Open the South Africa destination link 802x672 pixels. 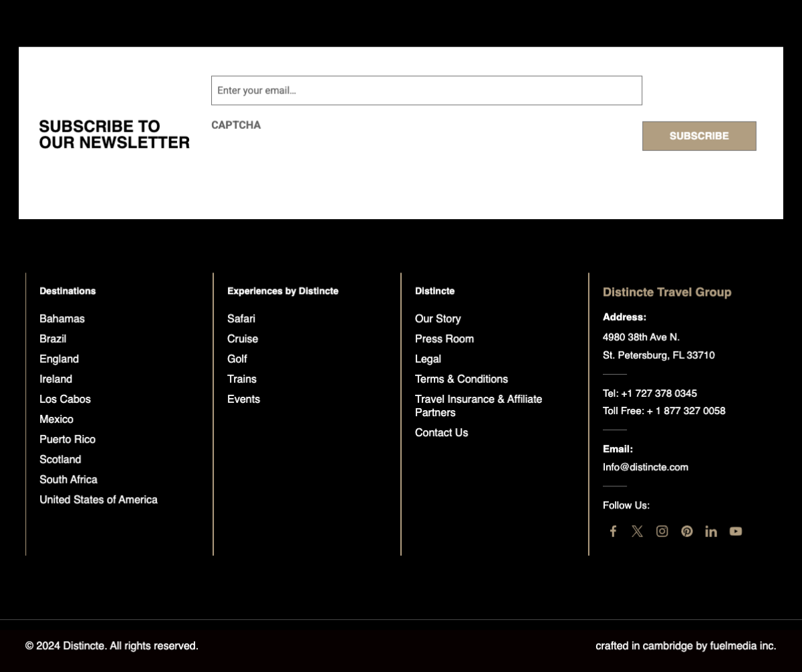(68, 479)
